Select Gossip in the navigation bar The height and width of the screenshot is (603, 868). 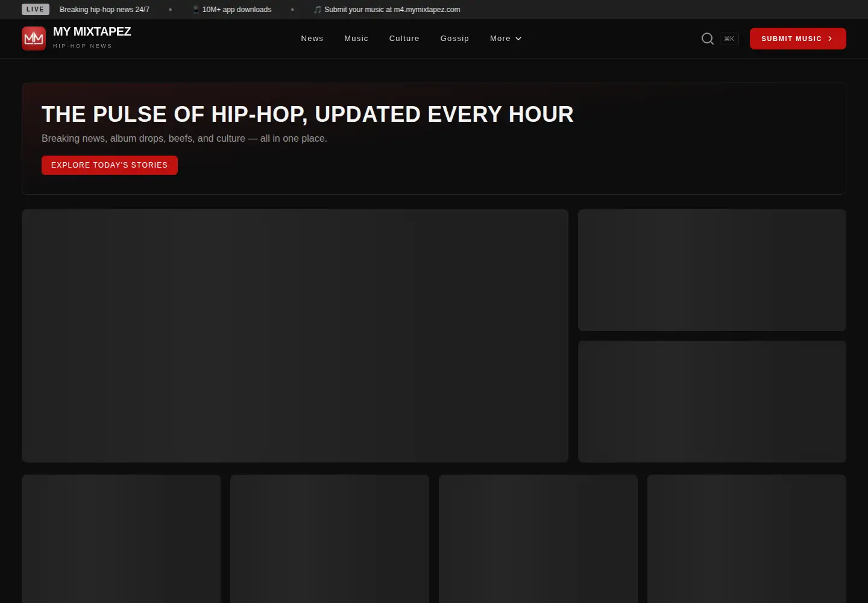click(454, 39)
